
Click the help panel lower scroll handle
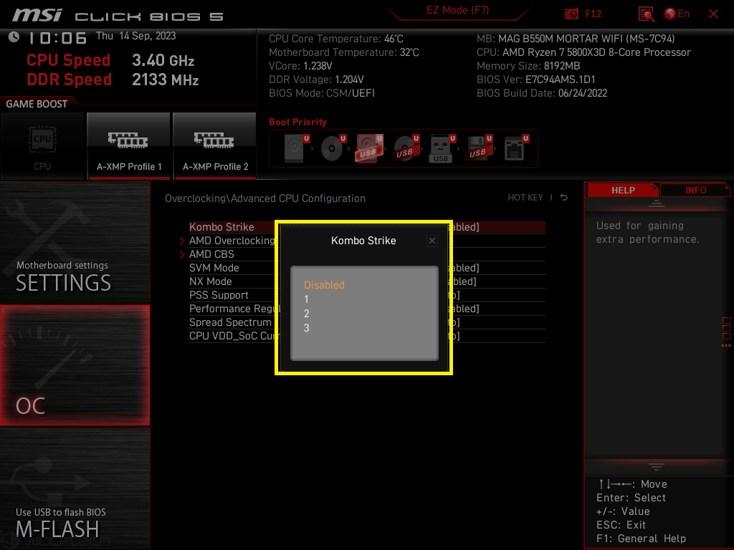click(x=656, y=467)
